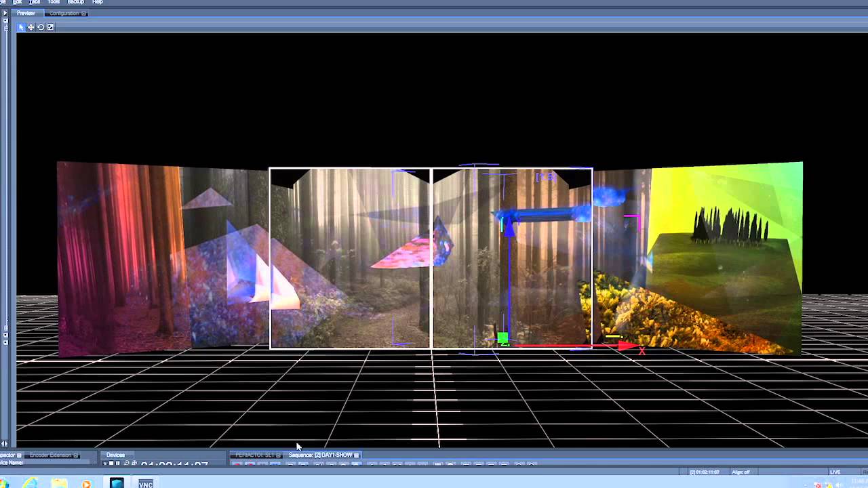Click the fourth preview toolbar icon
868x488 pixels.
click(50, 27)
